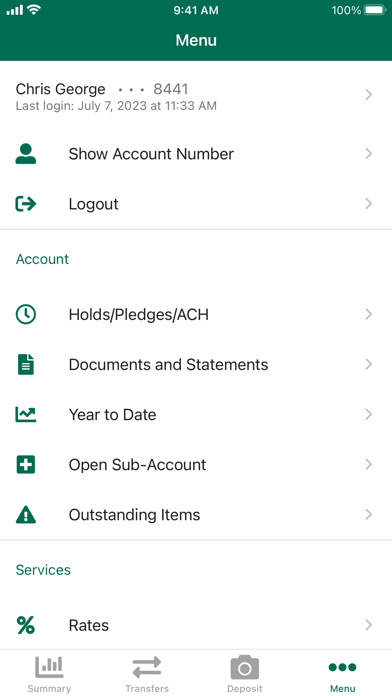
Task: Open the Rates service entry
Action: [89, 625]
